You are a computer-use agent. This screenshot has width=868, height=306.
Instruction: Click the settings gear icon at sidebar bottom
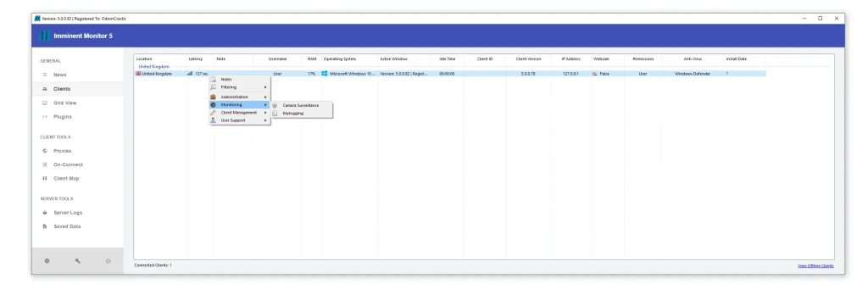tap(47, 260)
